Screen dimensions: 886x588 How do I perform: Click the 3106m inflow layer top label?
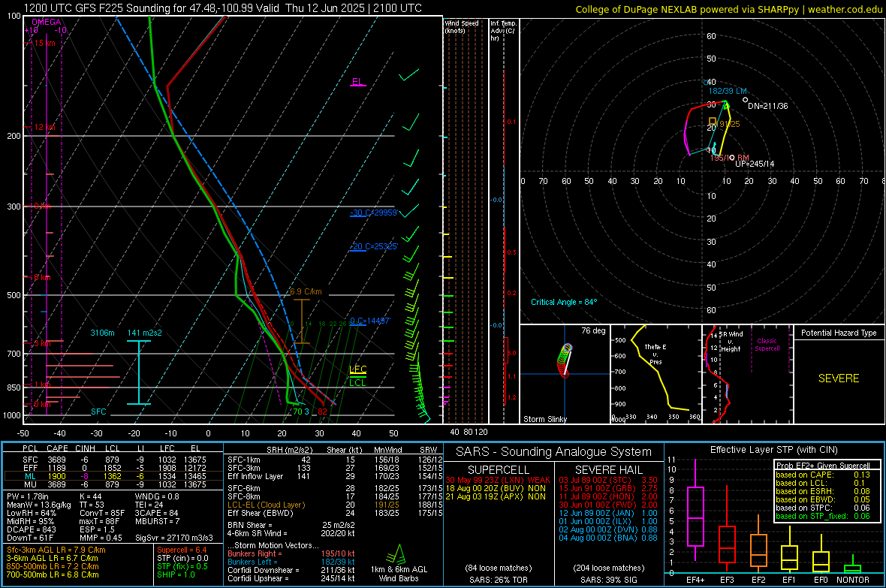click(x=102, y=333)
